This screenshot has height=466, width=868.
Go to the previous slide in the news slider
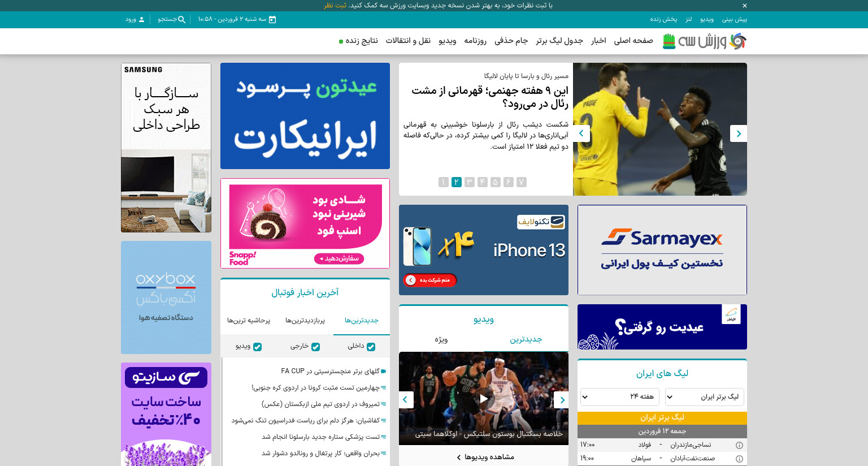click(581, 133)
